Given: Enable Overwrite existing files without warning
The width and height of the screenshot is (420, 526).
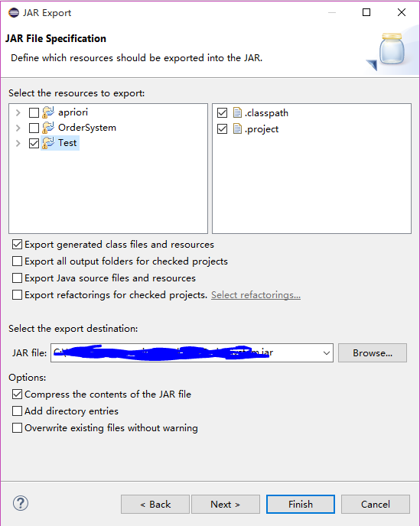Looking at the screenshot, I should (17, 427).
